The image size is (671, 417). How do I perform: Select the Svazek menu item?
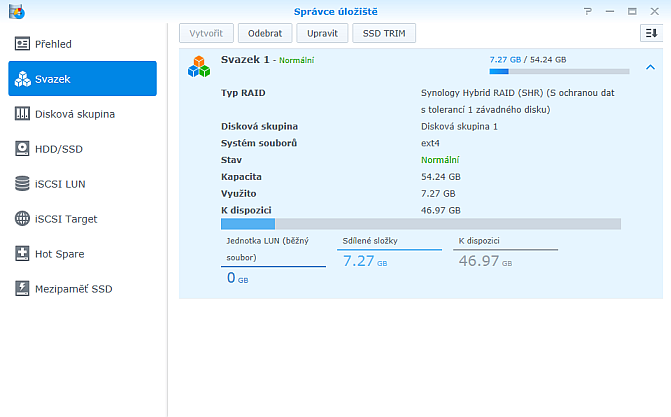click(x=82, y=78)
